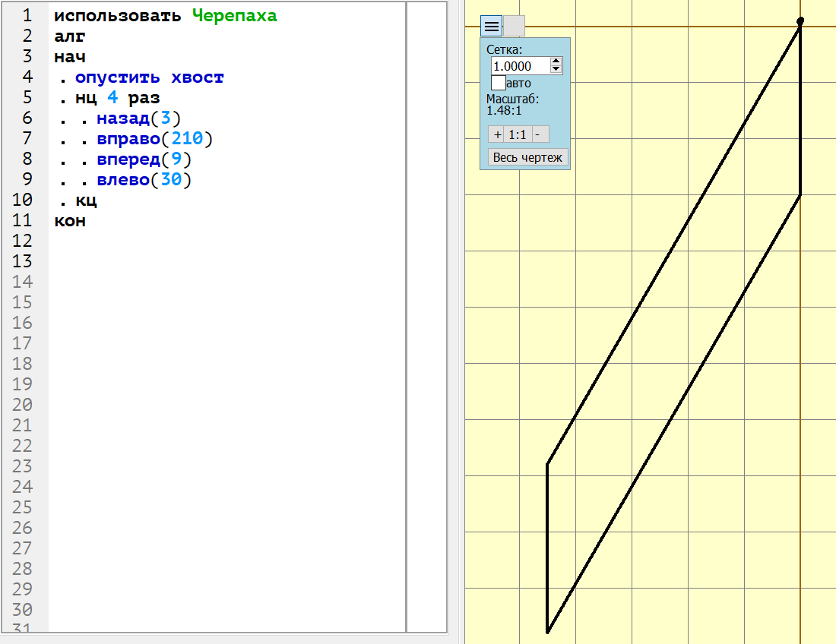Viewport: 836px width, 644px height.
Task: Click the Сетка value field showing 1.0000
Action: [520, 66]
